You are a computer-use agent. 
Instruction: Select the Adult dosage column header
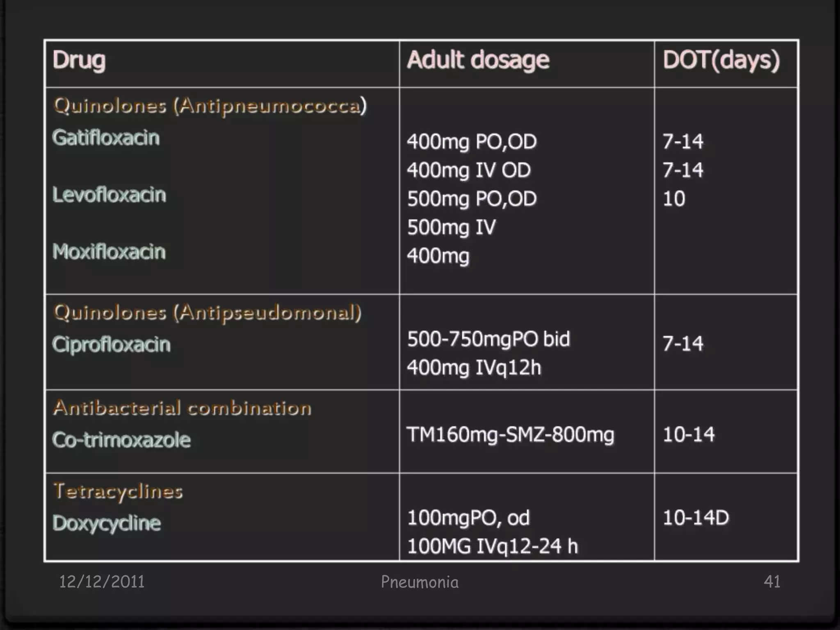point(478,60)
